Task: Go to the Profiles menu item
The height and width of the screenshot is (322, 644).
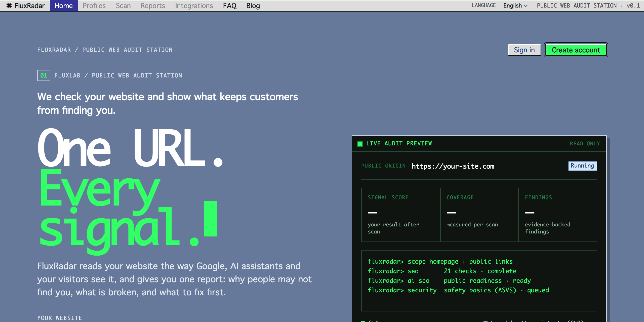Action: click(94, 6)
